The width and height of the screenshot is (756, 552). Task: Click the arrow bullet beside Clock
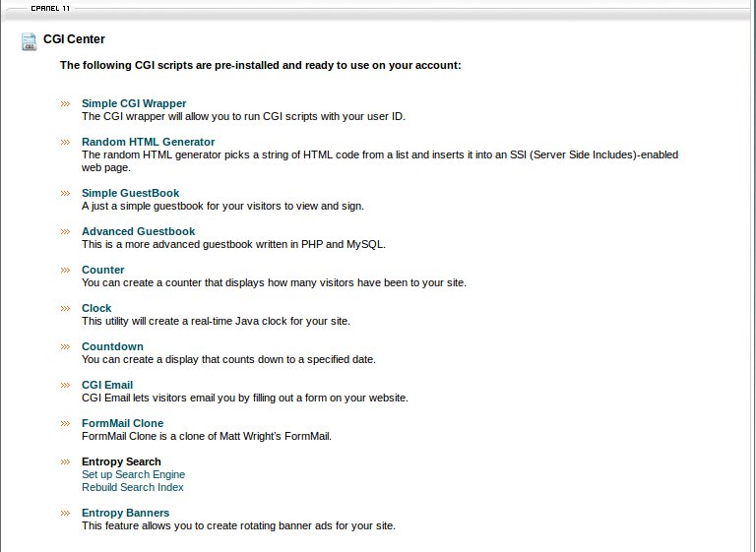tap(65, 308)
